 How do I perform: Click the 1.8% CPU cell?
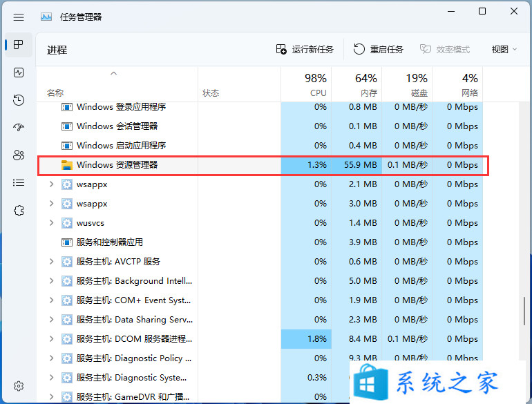pyautogui.click(x=306, y=339)
